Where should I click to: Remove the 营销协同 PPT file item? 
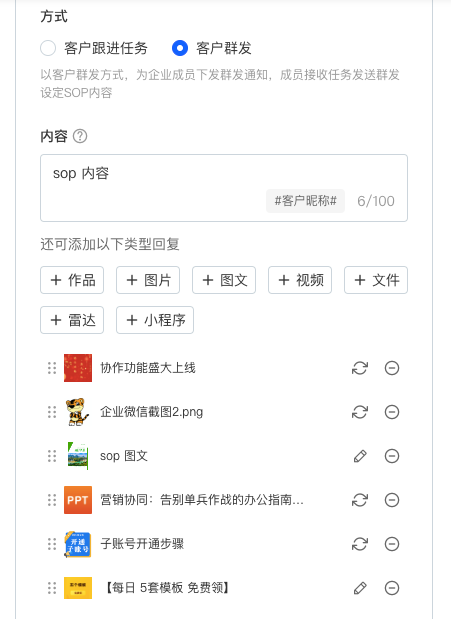pyautogui.click(x=392, y=500)
